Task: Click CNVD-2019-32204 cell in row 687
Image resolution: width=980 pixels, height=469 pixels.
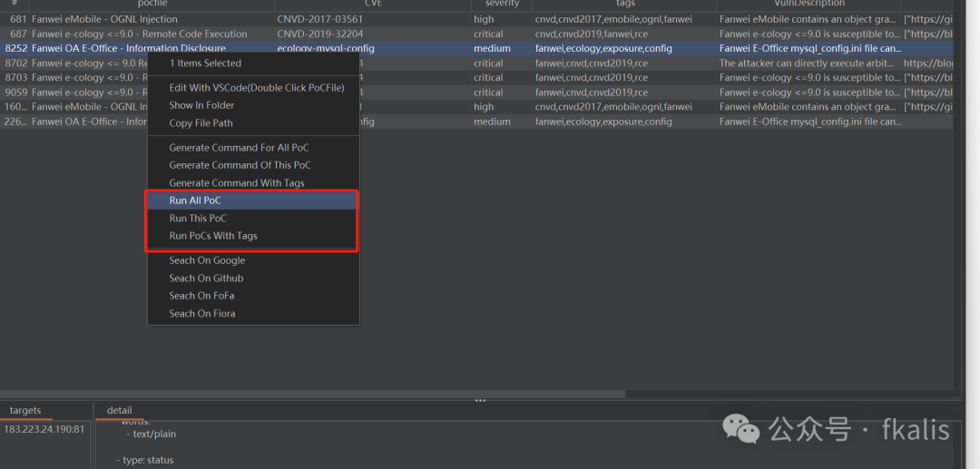Action: (320, 34)
